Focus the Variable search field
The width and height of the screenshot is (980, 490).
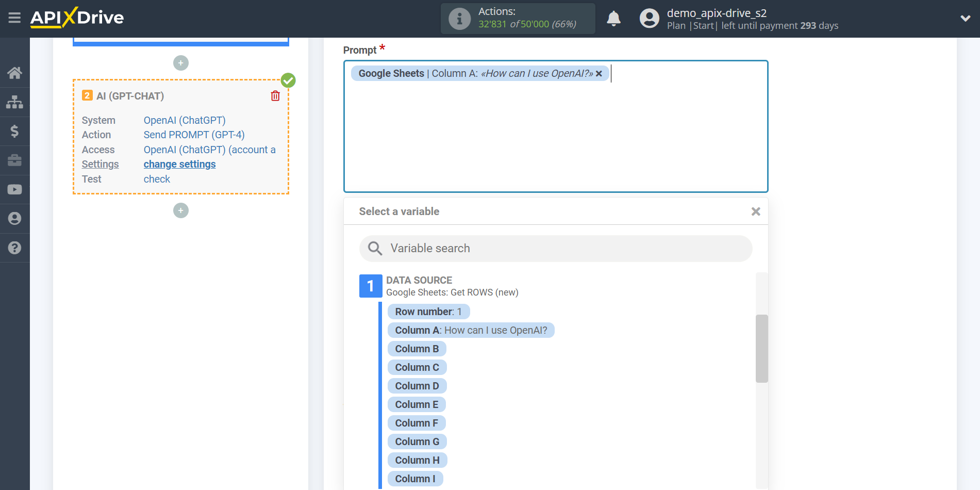[556, 249]
